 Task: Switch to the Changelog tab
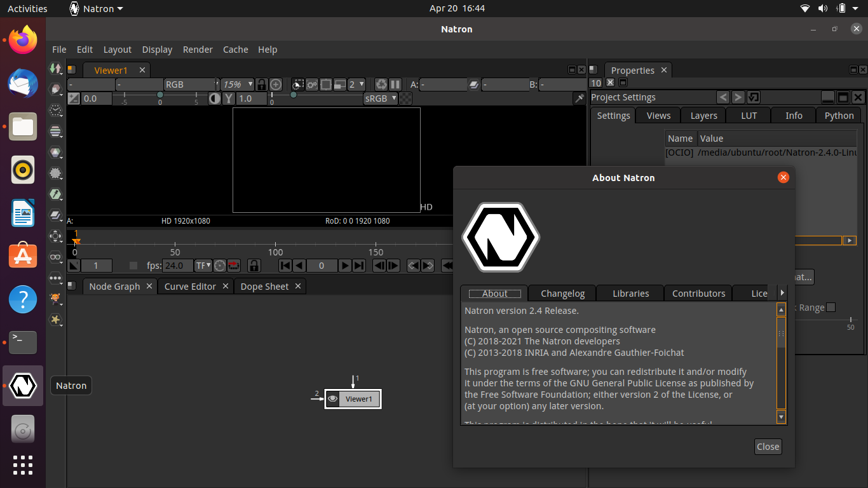(562, 294)
